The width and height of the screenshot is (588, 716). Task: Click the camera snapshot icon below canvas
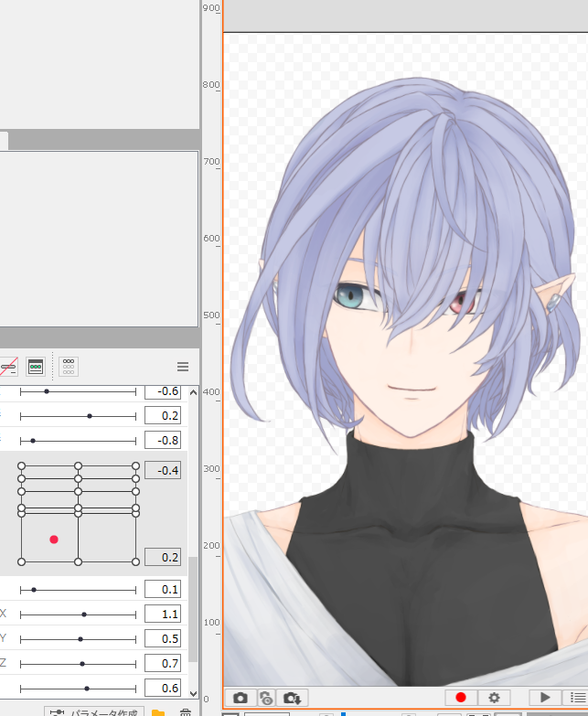tap(241, 698)
